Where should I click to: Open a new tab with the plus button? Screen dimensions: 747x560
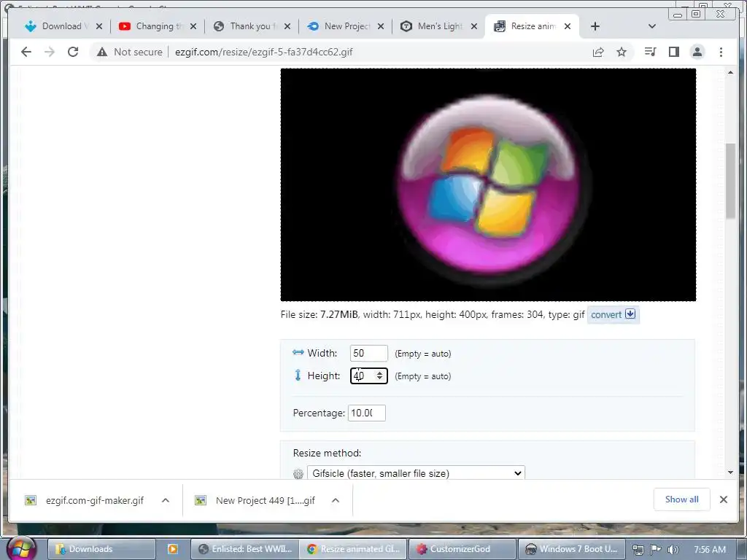pos(595,26)
